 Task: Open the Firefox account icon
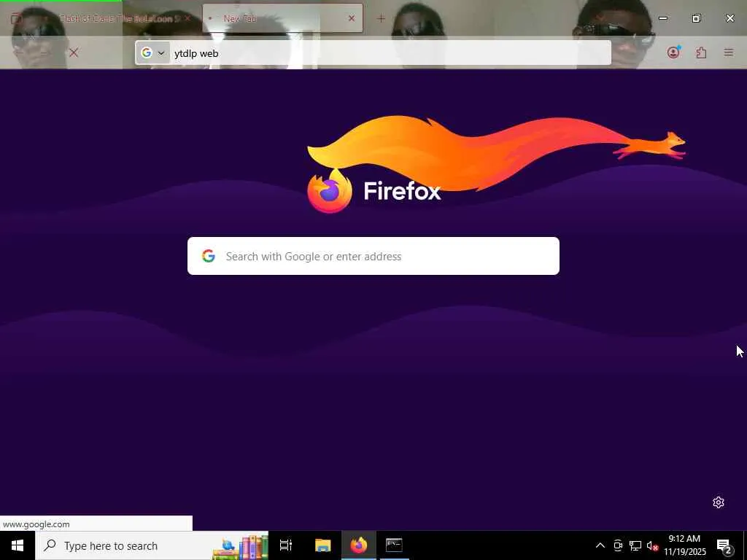pyautogui.click(x=673, y=52)
